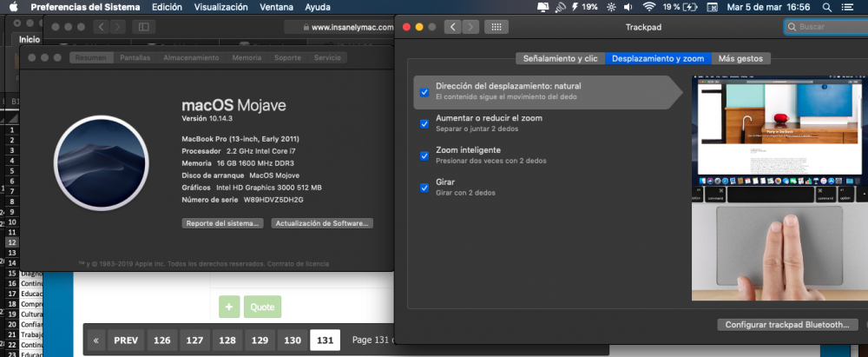Open Pantallas tab in About This Mac
The height and width of the screenshot is (357, 868).
pos(135,57)
